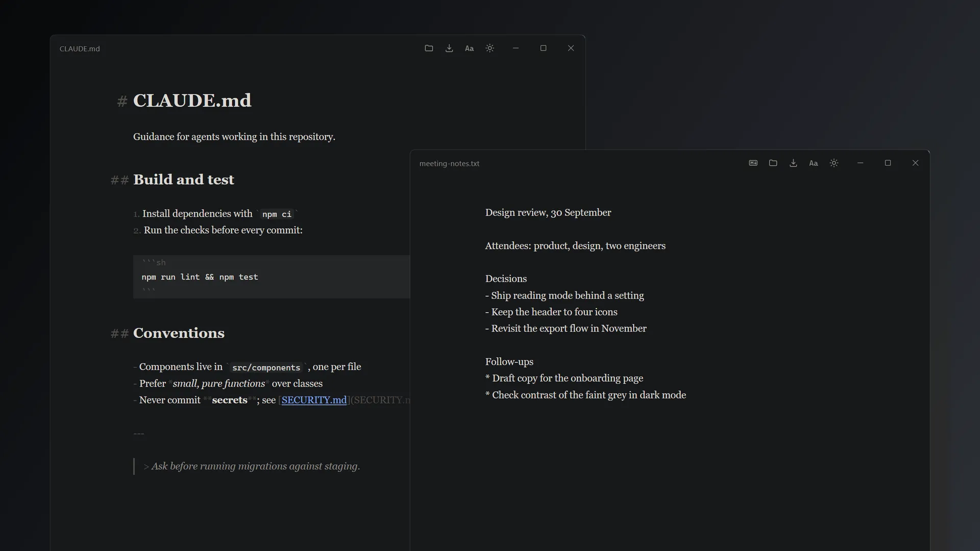Click 'Revisit the export flow in November'
This screenshot has width=980, height=551.
tap(569, 329)
